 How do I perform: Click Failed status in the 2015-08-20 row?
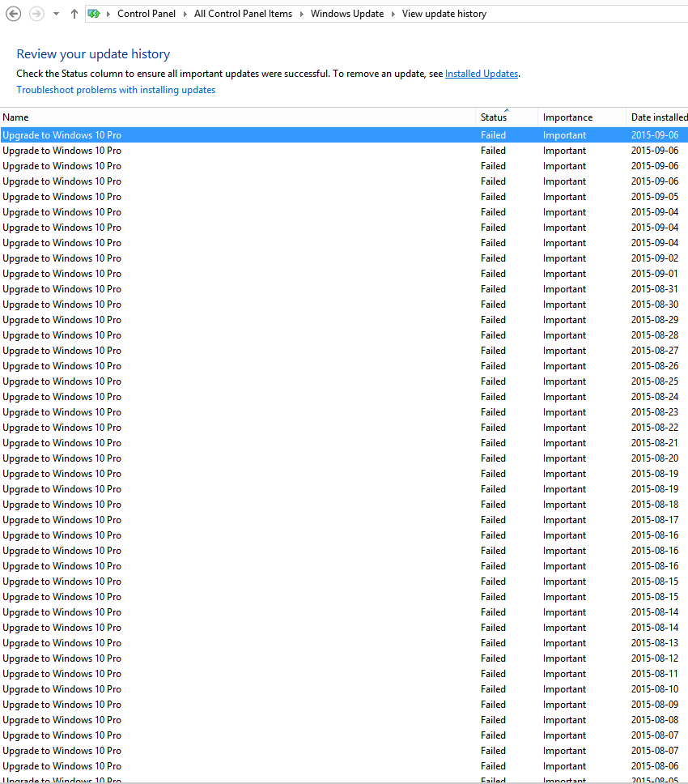(493, 458)
